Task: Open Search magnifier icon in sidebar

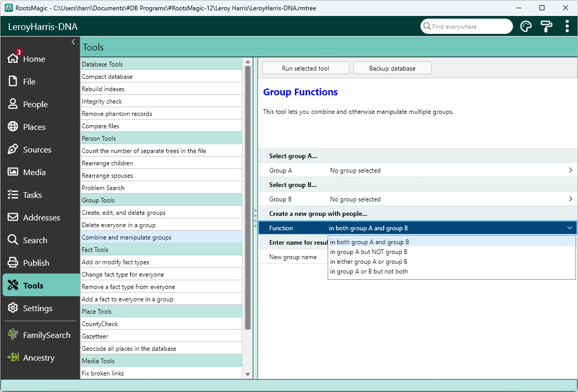Action: [13, 240]
